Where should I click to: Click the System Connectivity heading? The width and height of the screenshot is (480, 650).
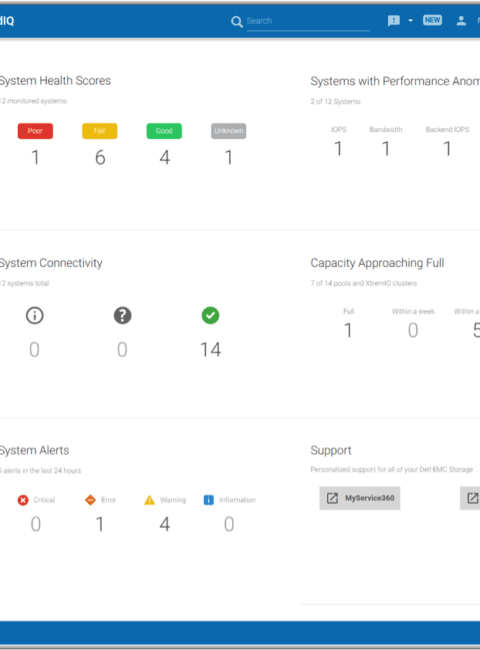[51, 263]
